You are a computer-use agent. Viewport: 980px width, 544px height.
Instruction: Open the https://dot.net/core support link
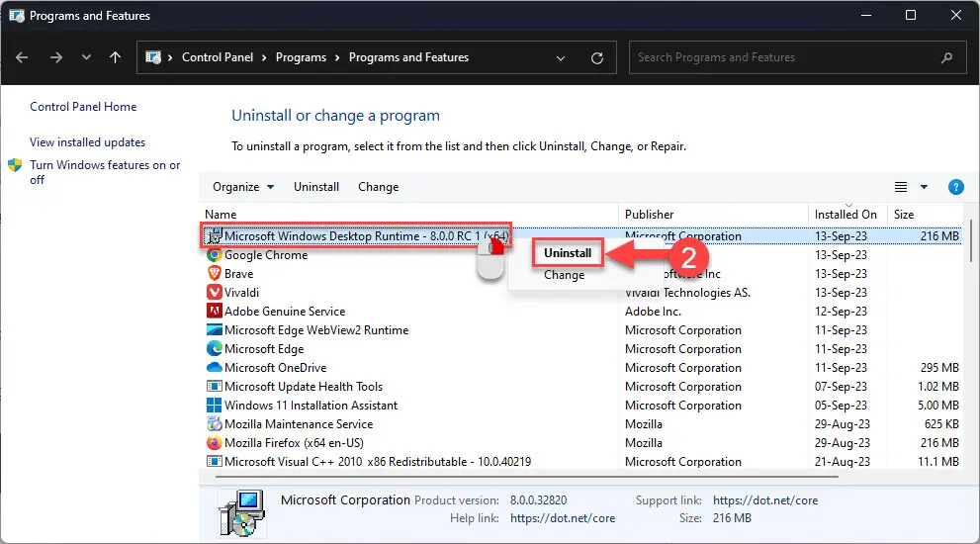[x=765, y=500]
